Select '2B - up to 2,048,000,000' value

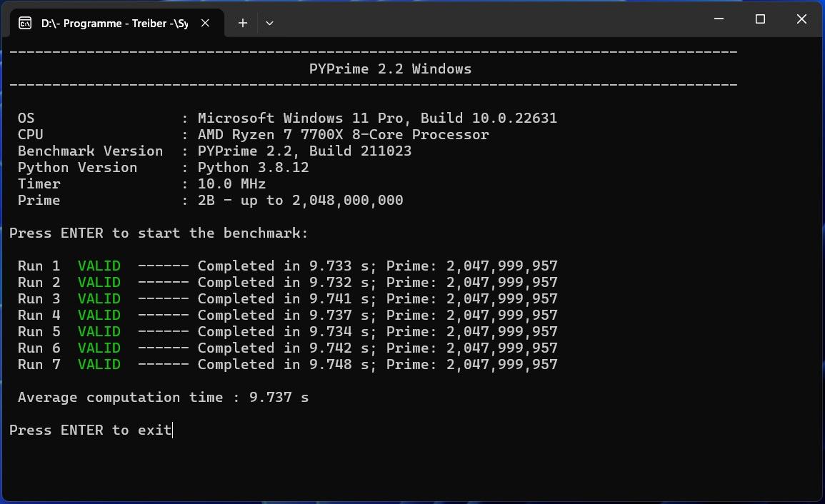pos(301,201)
